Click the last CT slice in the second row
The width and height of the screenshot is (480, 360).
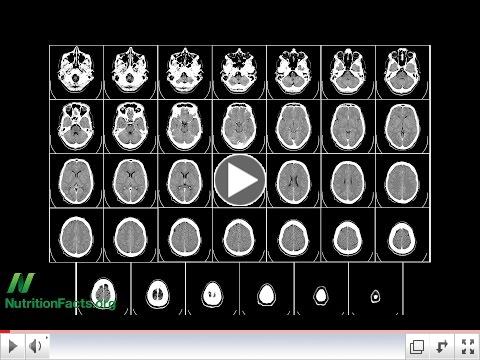click(403, 127)
